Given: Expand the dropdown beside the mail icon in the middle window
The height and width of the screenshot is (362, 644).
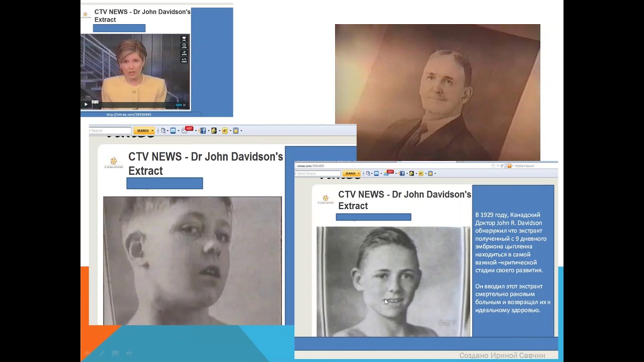Looking at the screenshot, I should [x=179, y=131].
